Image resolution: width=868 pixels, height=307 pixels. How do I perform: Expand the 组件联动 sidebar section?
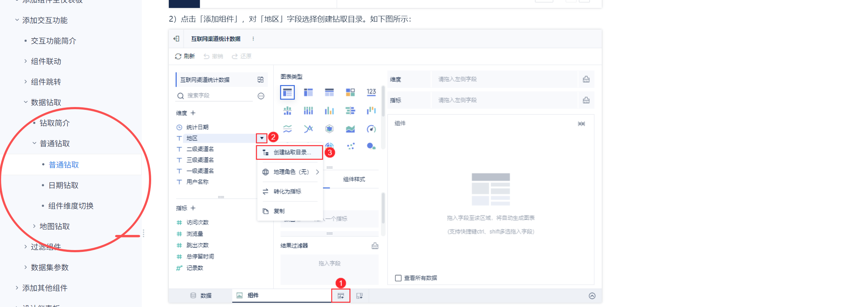pos(26,61)
